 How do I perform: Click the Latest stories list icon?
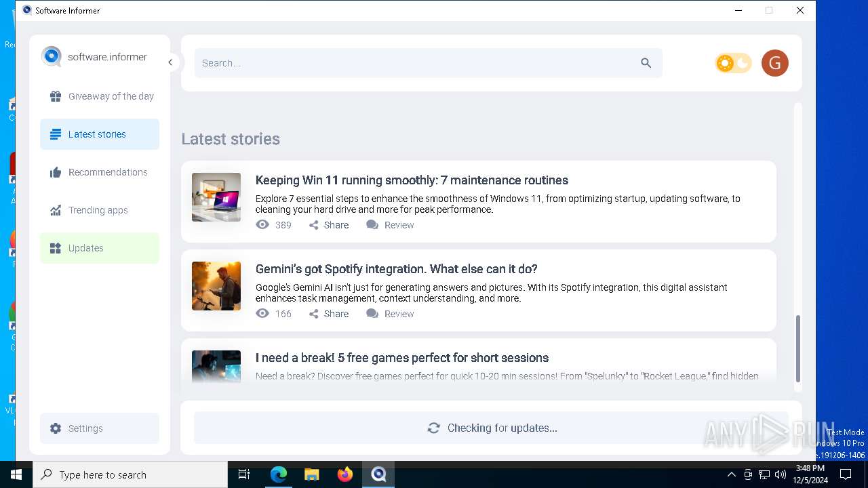coord(56,134)
